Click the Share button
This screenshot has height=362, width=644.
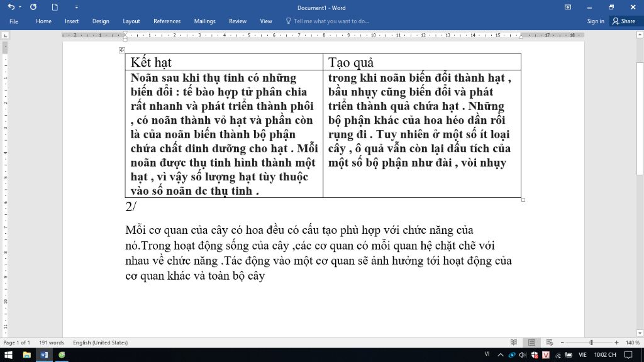(x=624, y=21)
